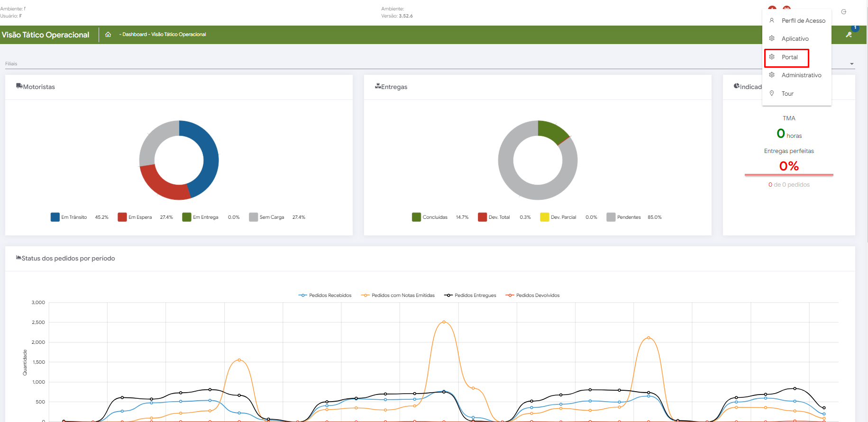Click the logout icon at top right

click(x=843, y=12)
